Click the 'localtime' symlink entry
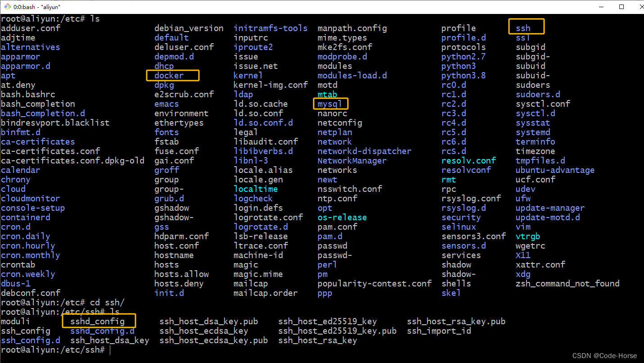The image size is (644, 363). click(256, 189)
